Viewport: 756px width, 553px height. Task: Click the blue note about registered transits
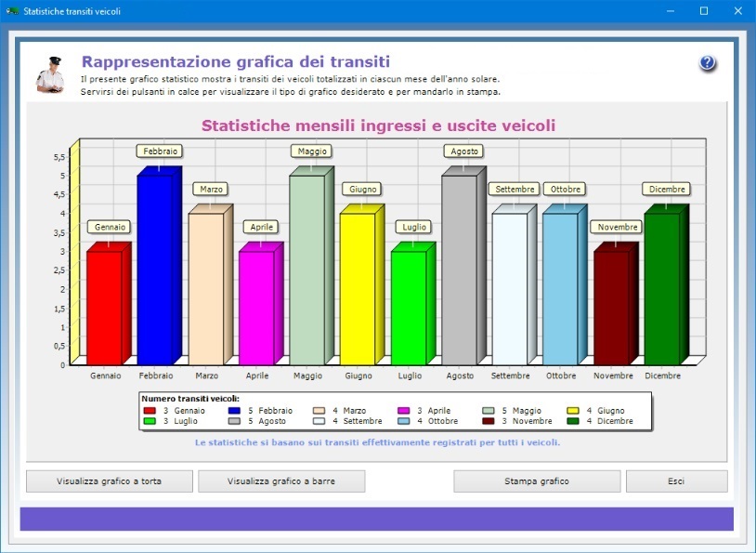pyautogui.click(x=377, y=442)
